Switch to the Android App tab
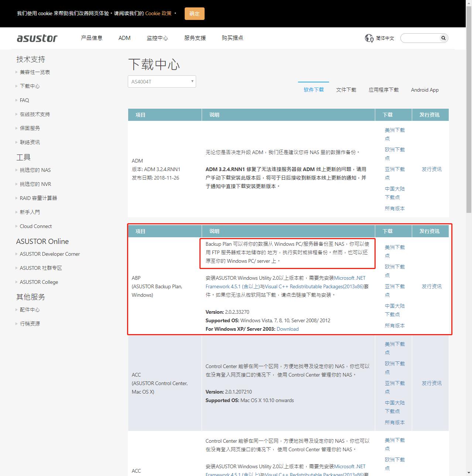Viewport: 472px width, 476px height. click(x=424, y=89)
